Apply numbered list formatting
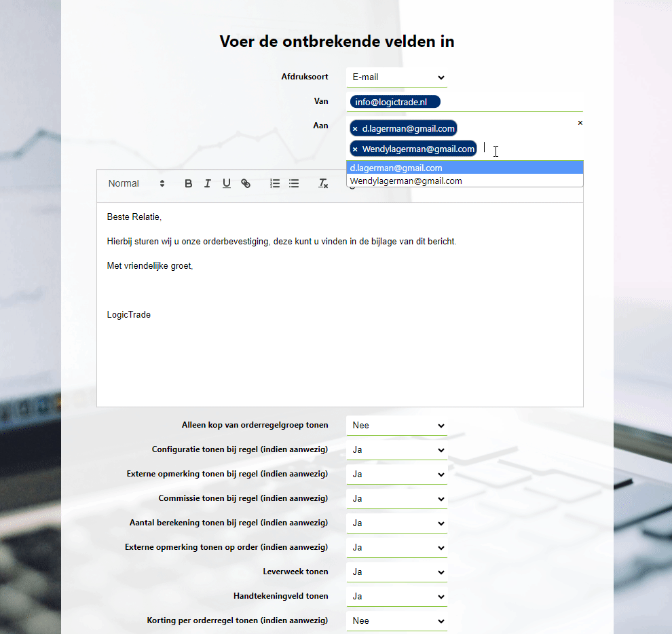 coord(275,183)
